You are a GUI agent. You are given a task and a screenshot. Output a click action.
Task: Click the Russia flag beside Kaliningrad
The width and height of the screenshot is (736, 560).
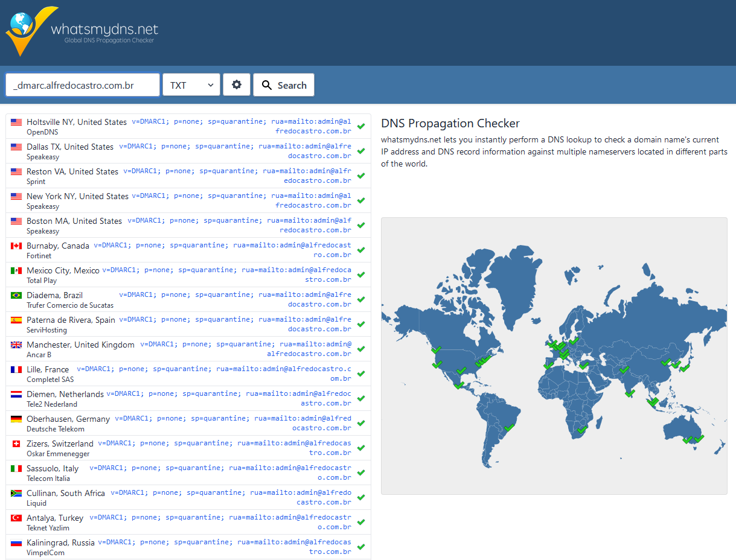(16, 542)
